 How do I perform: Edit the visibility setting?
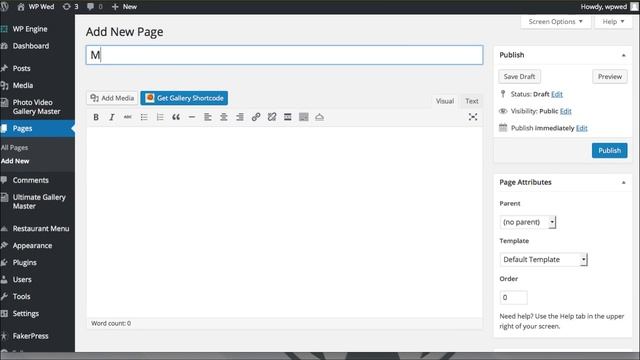point(566,111)
